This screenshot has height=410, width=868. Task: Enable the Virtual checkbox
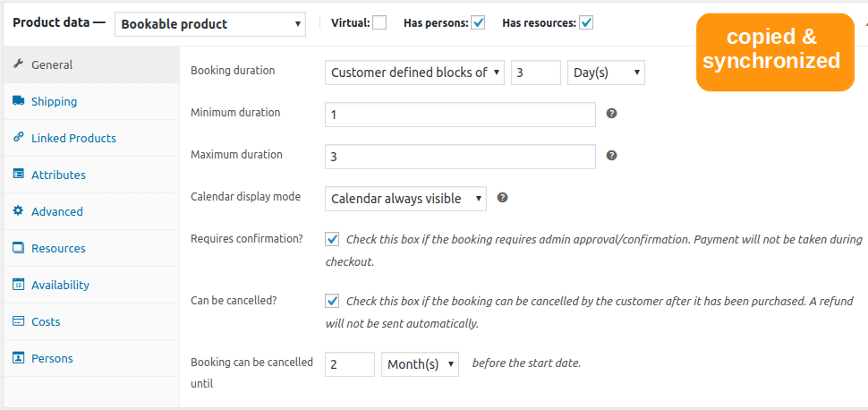coord(379,22)
